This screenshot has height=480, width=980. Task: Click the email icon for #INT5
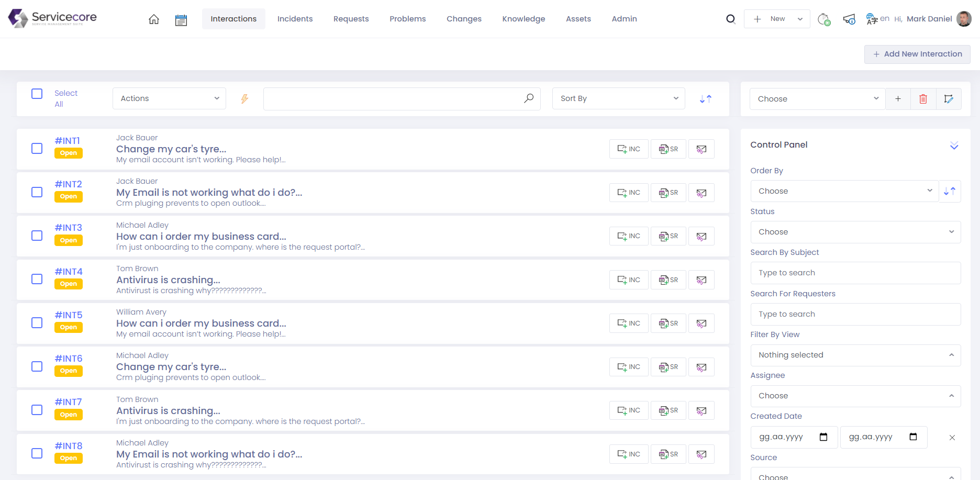pos(701,323)
